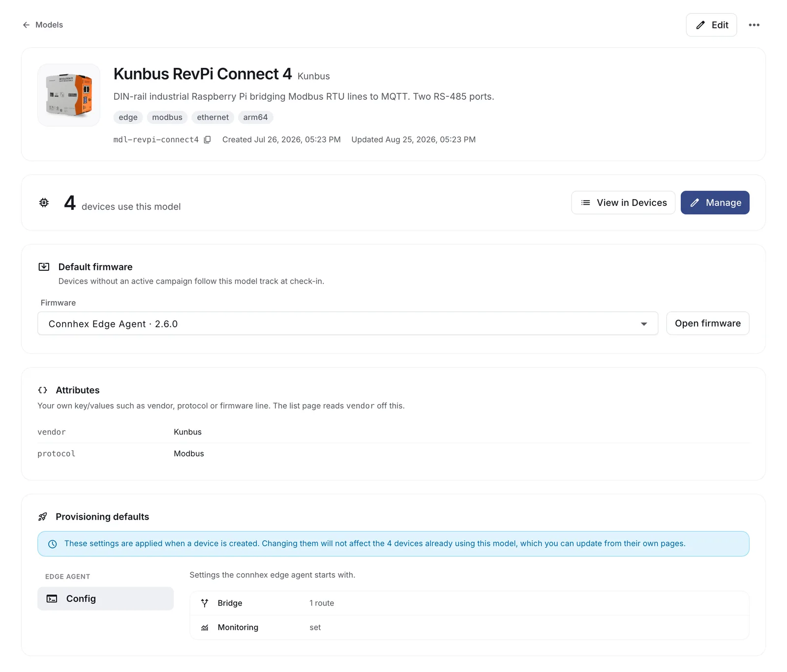Click the back arrow icon beside Models

point(27,25)
